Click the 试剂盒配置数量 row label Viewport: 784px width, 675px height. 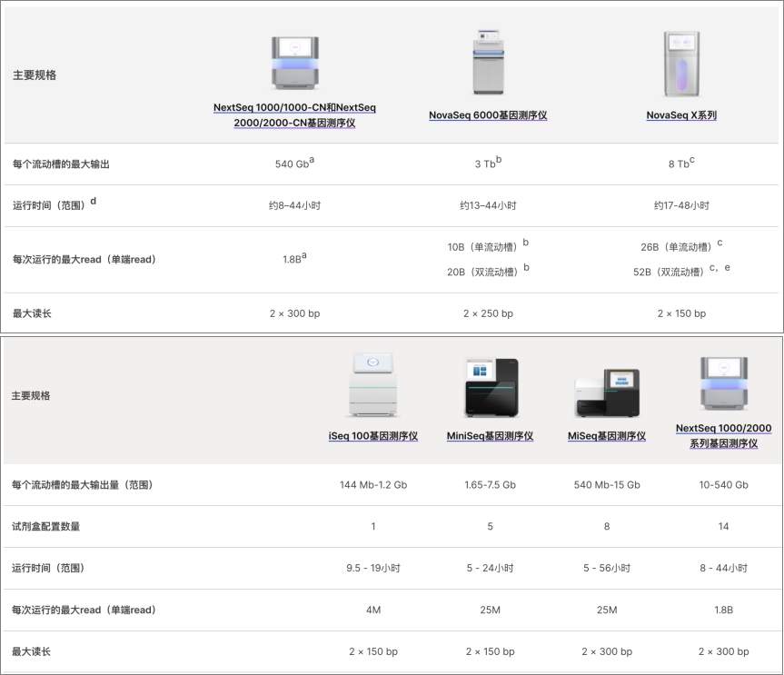click(x=45, y=527)
